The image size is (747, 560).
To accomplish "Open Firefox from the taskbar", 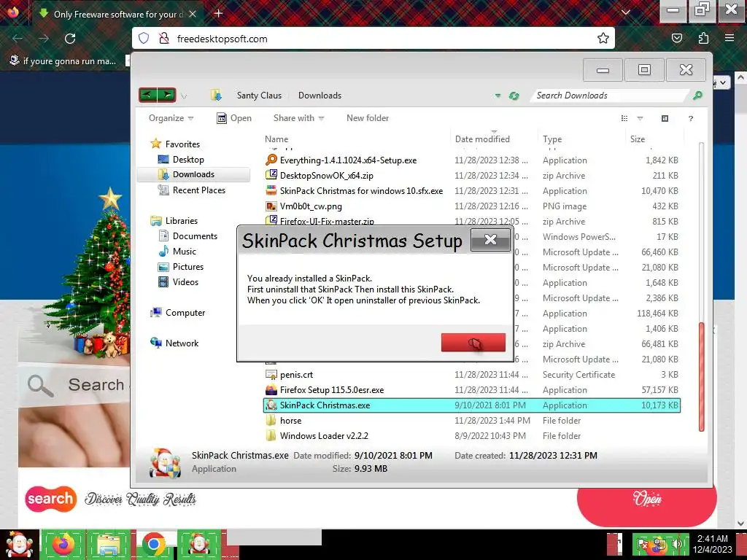I will tap(63, 544).
